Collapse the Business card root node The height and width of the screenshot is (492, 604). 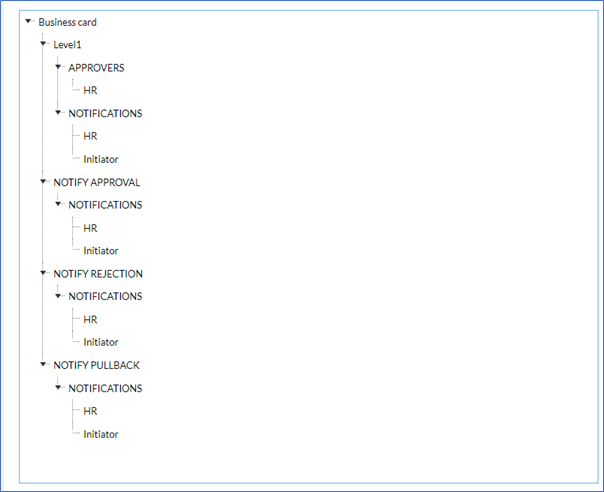coord(28,22)
